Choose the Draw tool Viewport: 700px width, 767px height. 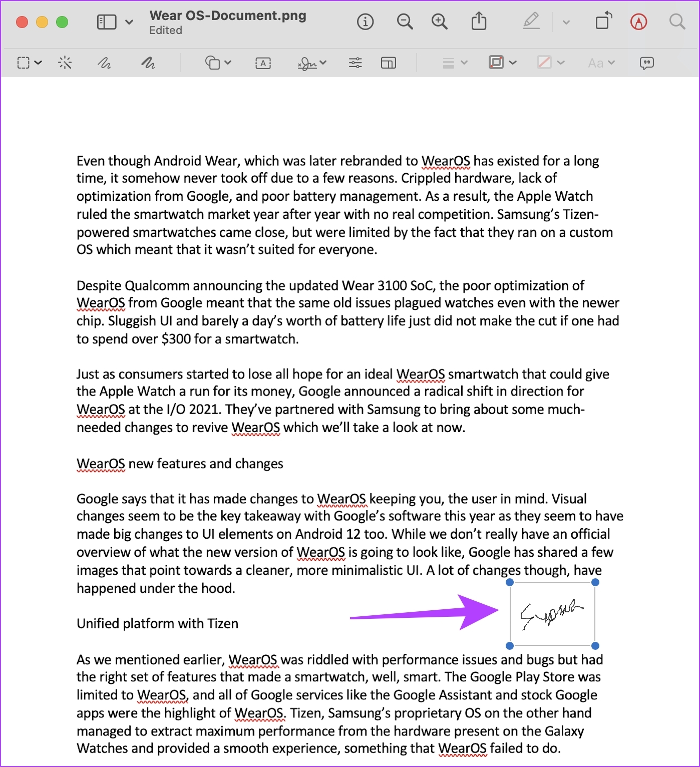(x=148, y=63)
